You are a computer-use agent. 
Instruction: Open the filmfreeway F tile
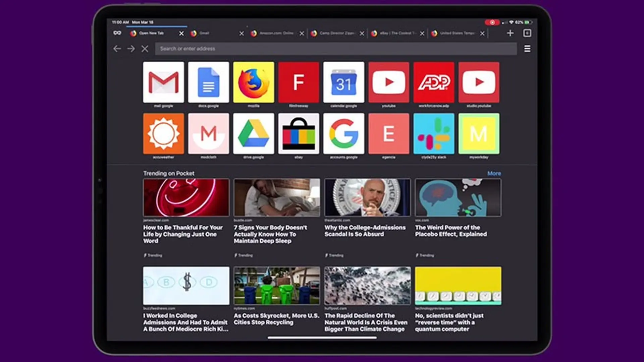point(299,82)
